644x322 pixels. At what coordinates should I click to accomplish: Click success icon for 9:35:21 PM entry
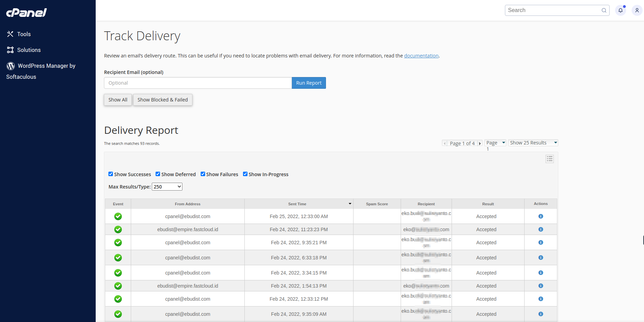[x=118, y=243]
